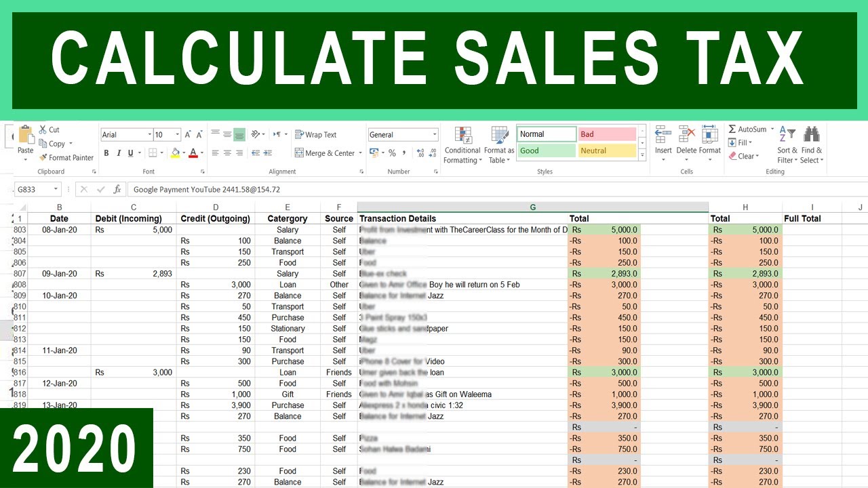Click Decrease Indent icon

pos(254,153)
